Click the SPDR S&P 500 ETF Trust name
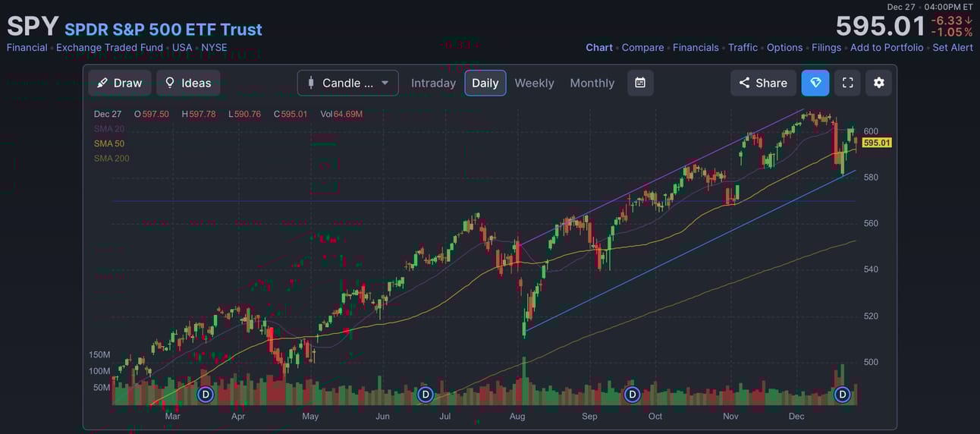This screenshot has width=980, height=434. (163, 29)
